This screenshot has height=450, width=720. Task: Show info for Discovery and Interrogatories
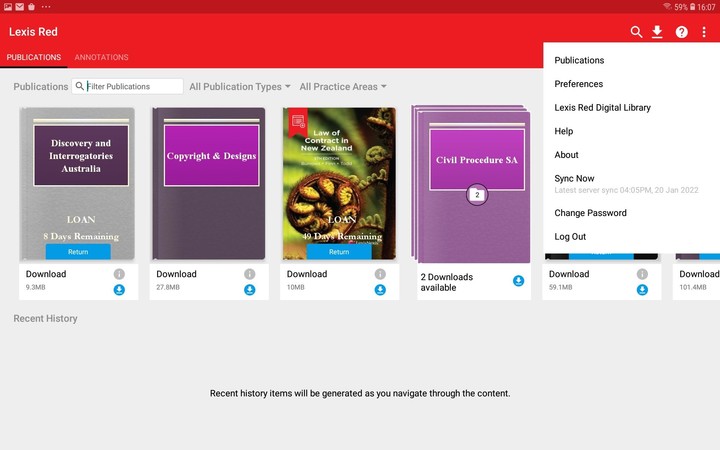coord(119,274)
